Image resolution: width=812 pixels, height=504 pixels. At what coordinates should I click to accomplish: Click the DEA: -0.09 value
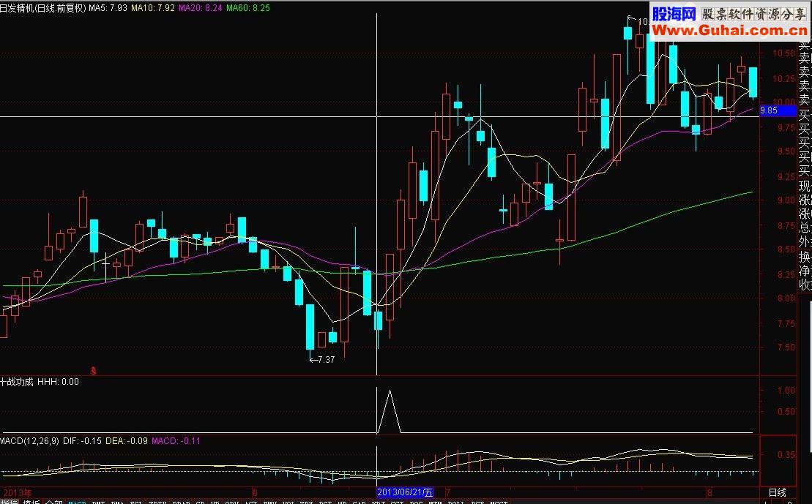(x=127, y=441)
